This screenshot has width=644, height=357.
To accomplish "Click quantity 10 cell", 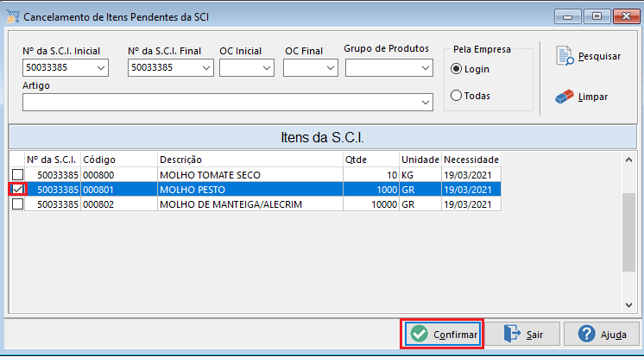I will click(371, 175).
